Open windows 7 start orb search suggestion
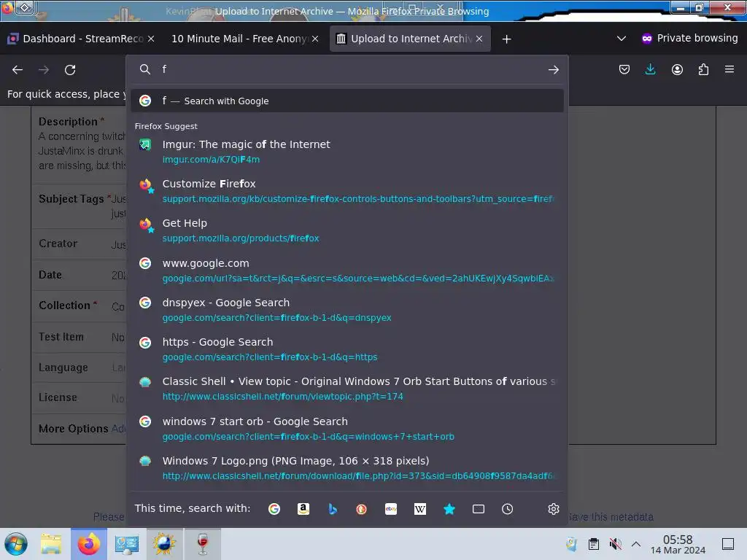747x560 pixels. [347, 429]
